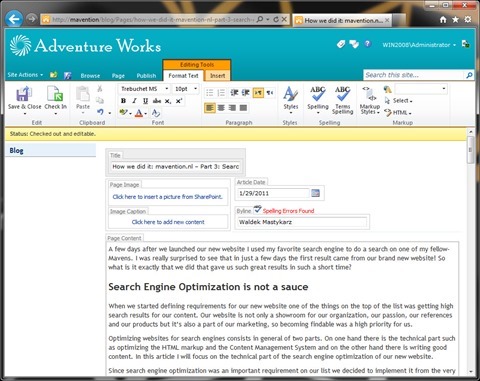Click the Paste icon in Clipboard group
Image resolution: width=480 pixels, height=381 pixels.
tap(83, 94)
